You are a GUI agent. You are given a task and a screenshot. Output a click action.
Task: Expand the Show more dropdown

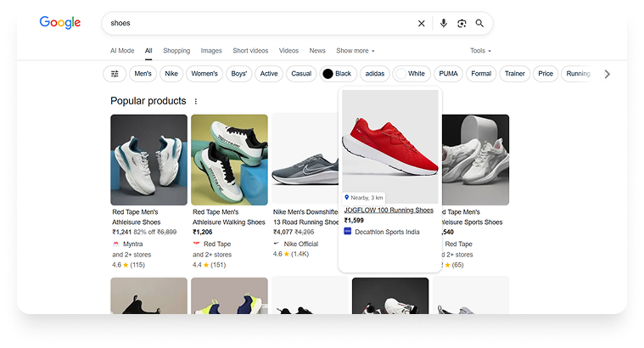pos(356,51)
